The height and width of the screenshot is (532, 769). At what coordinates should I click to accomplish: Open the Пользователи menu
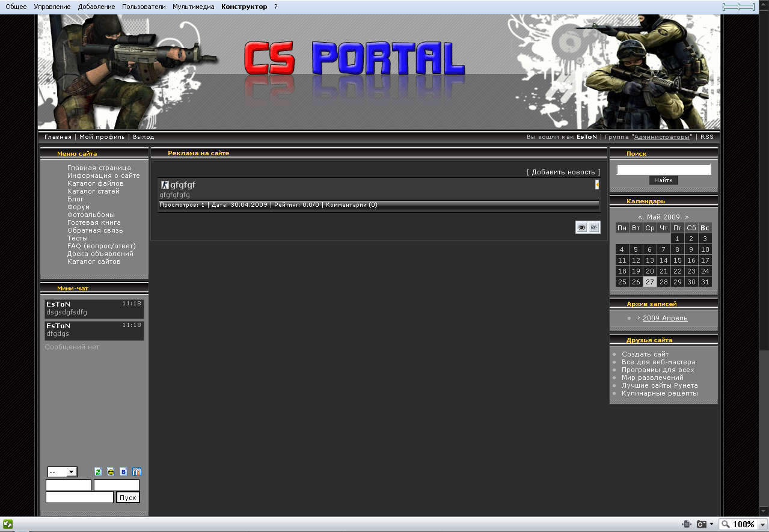point(144,7)
